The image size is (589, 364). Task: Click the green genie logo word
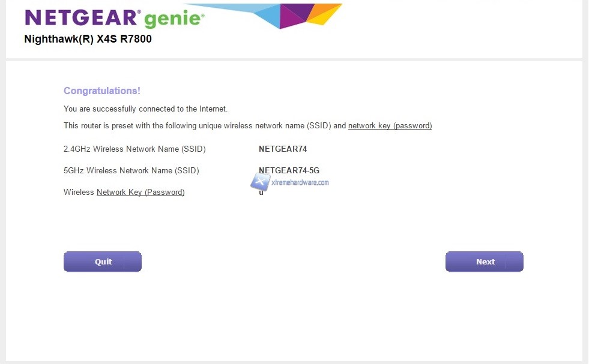175,19
